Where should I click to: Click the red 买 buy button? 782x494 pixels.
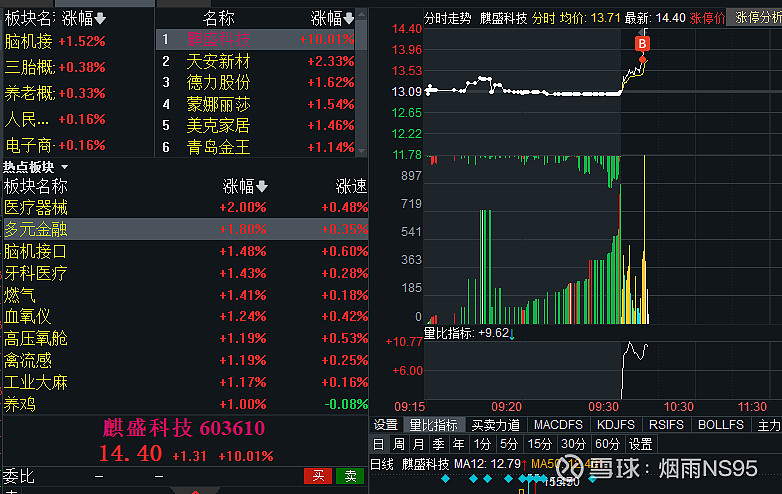pos(318,476)
